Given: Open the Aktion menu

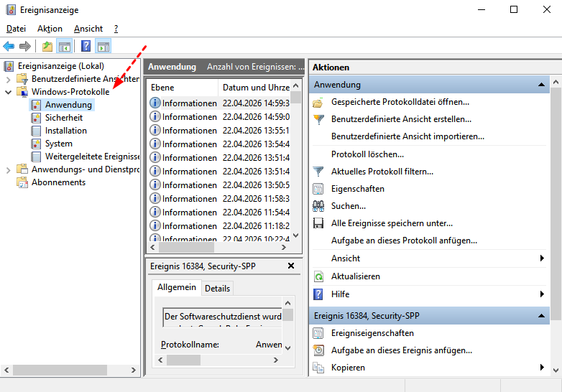Looking at the screenshot, I should point(50,29).
